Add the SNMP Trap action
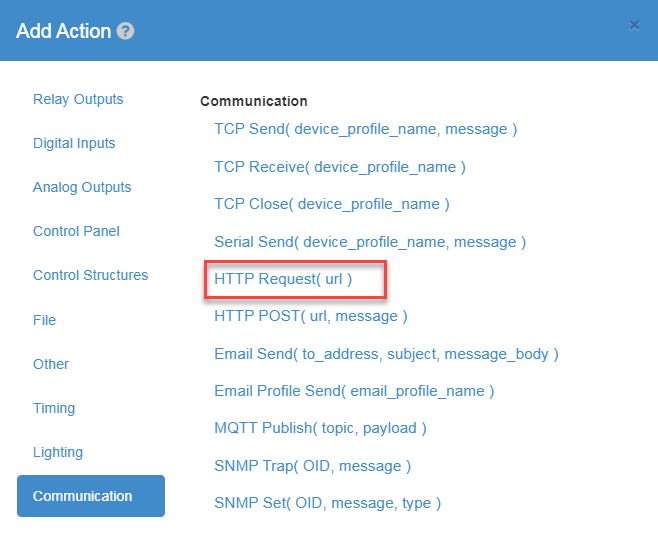This screenshot has width=658, height=539. [x=312, y=466]
